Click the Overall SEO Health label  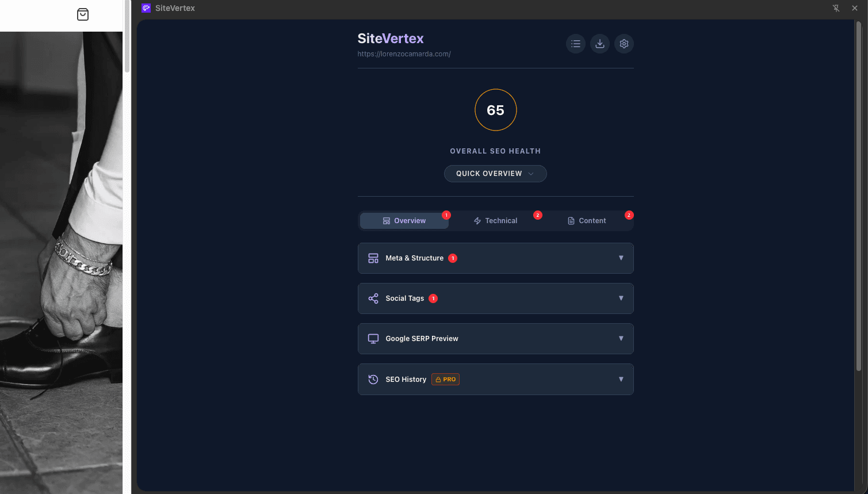495,151
